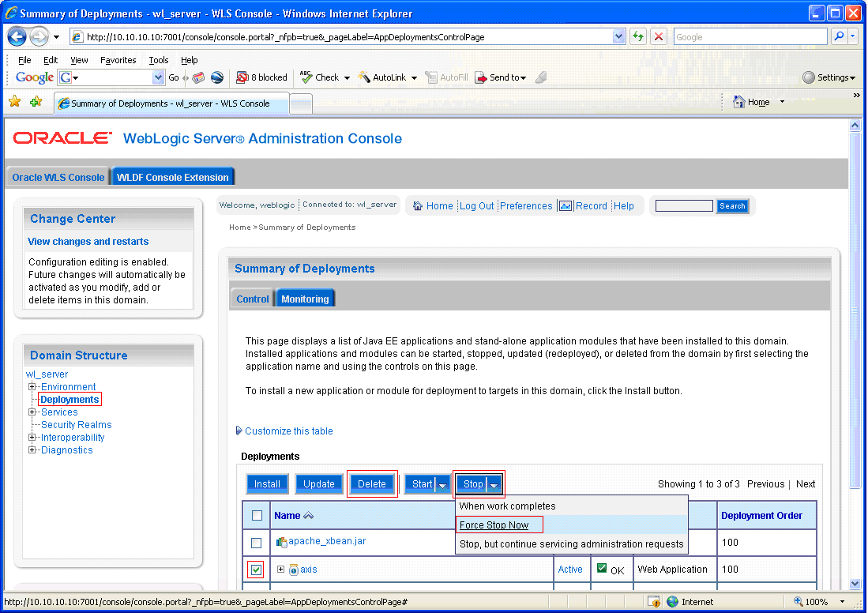Expand the Environment tree node

point(32,386)
